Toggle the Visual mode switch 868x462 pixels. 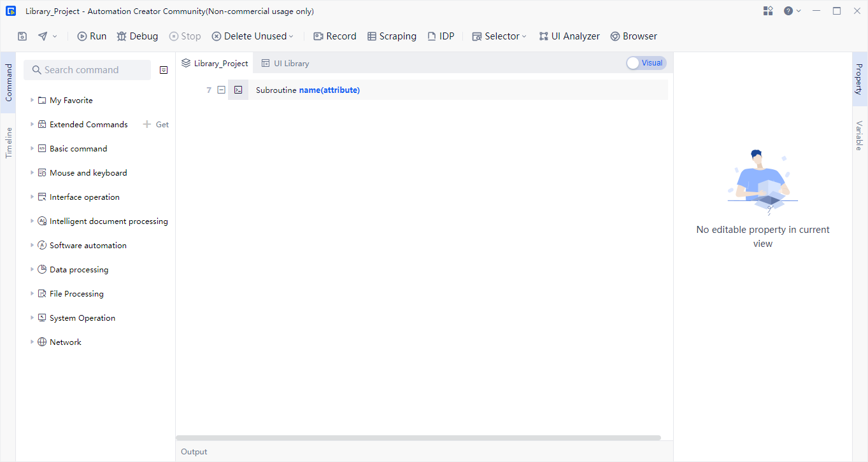pos(646,63)
